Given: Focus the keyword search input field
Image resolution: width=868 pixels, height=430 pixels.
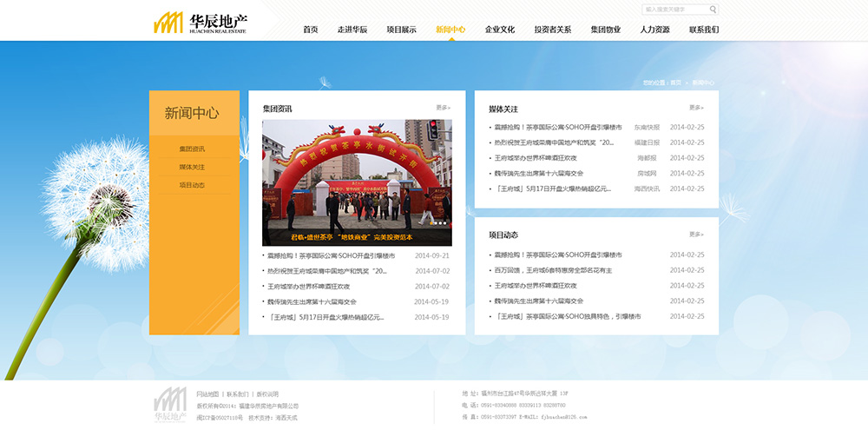Looking at the screenshot, I should click(x=675, y=10).
